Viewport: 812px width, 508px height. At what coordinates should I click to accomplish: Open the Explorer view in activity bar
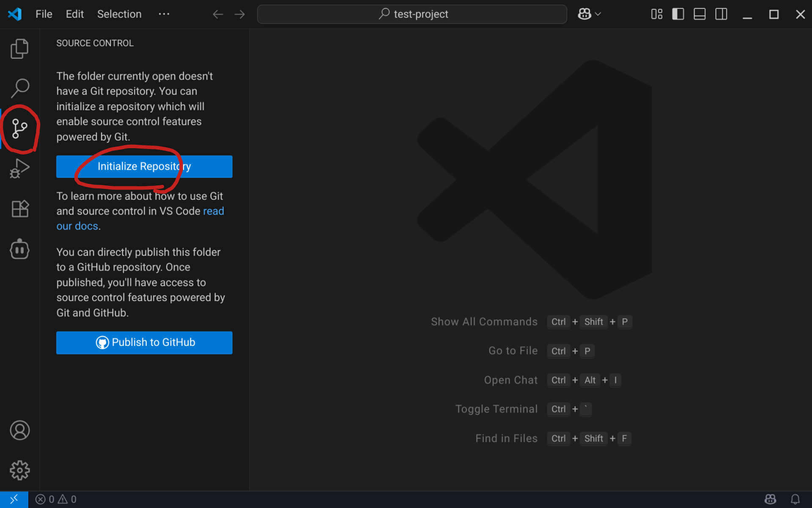[x=19, y=49]
